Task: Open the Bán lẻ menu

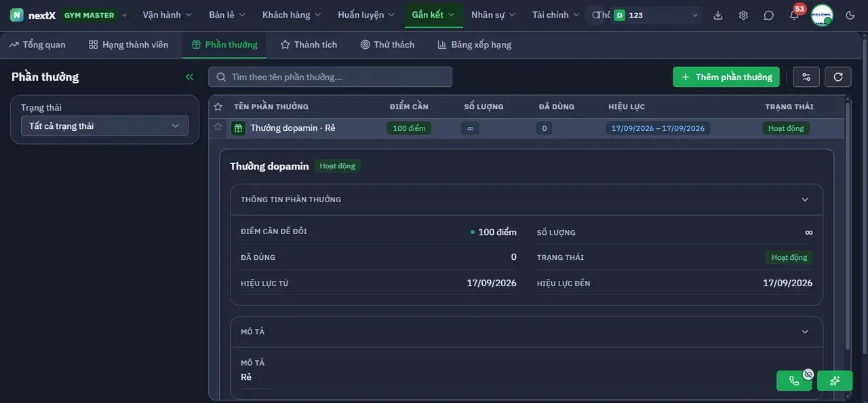Action: tap(227, 15)
